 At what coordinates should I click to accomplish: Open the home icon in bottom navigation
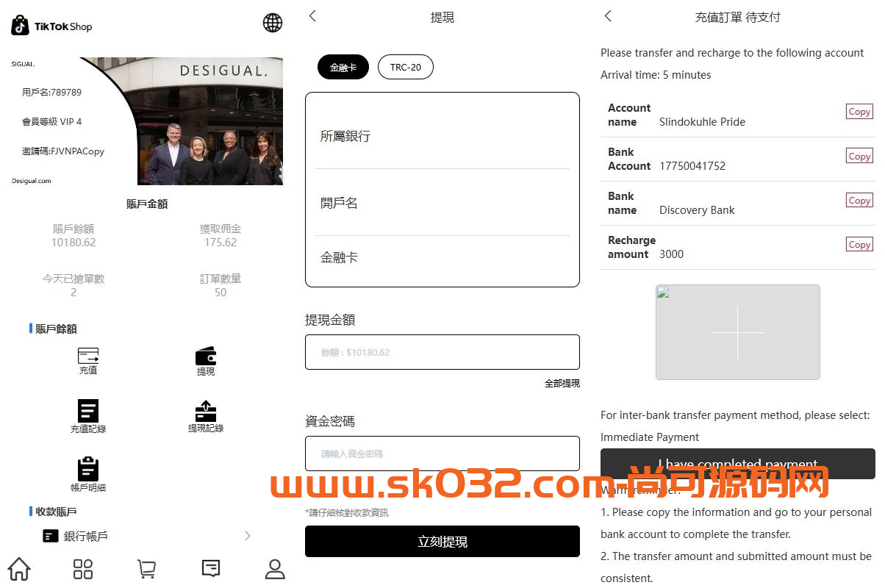click(18, 568)
